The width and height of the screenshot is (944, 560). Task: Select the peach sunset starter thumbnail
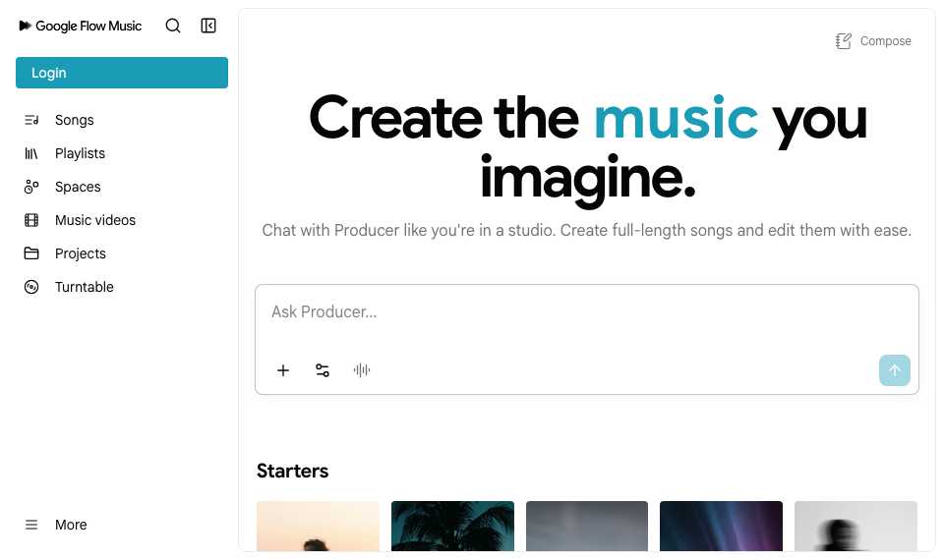318,526
